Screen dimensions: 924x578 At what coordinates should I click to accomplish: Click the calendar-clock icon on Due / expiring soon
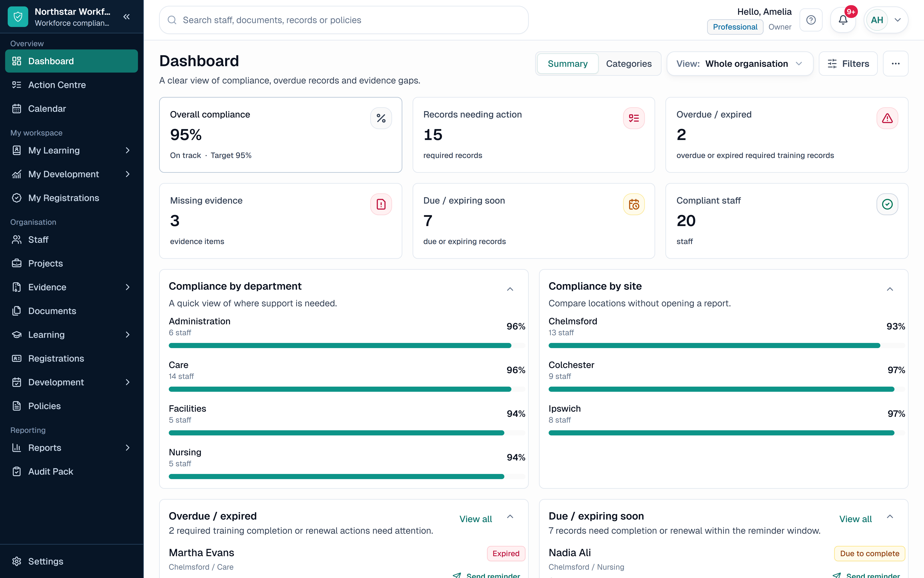coord(634,204)
